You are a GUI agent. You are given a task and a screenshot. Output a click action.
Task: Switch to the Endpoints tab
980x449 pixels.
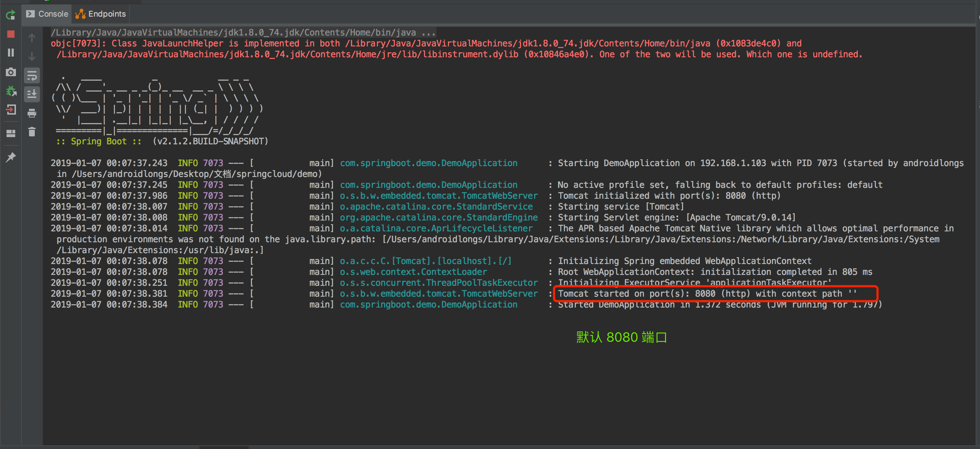coord(100,14)
